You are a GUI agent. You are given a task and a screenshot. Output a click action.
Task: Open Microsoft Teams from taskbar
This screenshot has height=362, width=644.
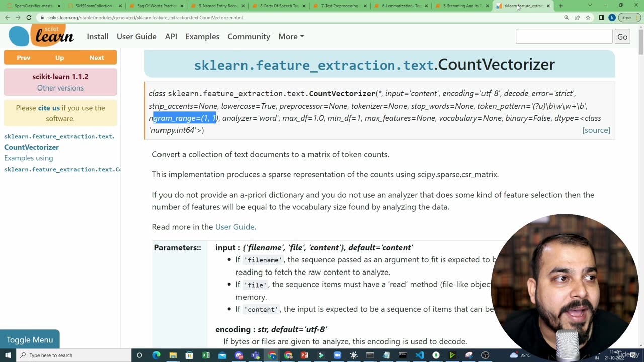[255, 355]
